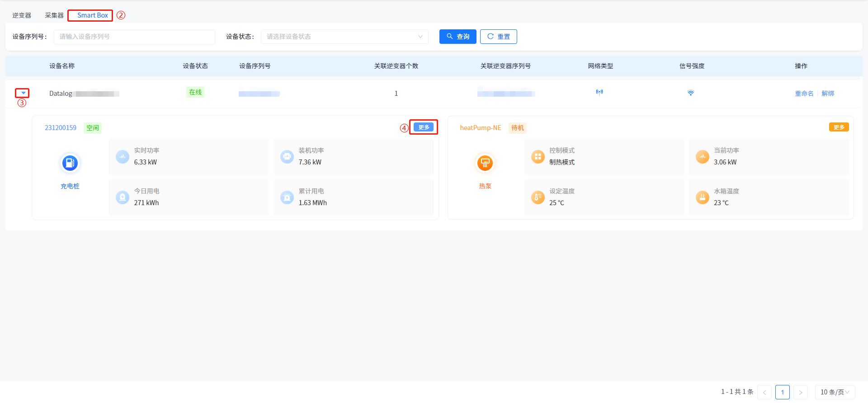Click the orange 更多 button for heatPump-NE
This screenshot has height=403, width=868.
point(839,127)
